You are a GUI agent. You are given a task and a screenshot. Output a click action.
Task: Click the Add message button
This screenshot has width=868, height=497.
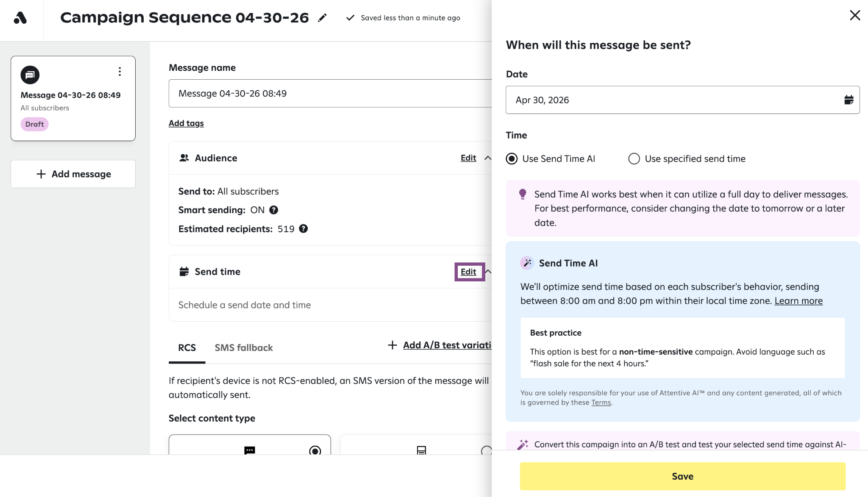pyautogui.click(x=73, y=174)
